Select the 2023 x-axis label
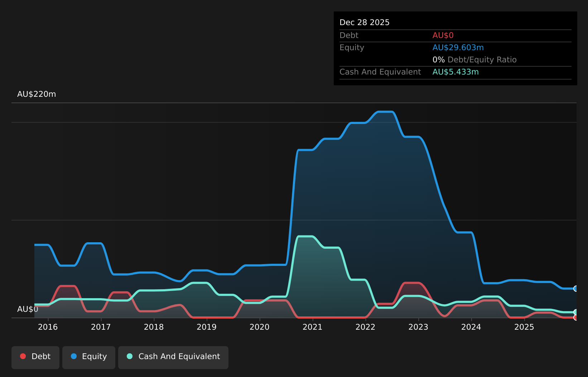Image resolution: width=588 pixels, height=377 pixels. pos(418,327)
